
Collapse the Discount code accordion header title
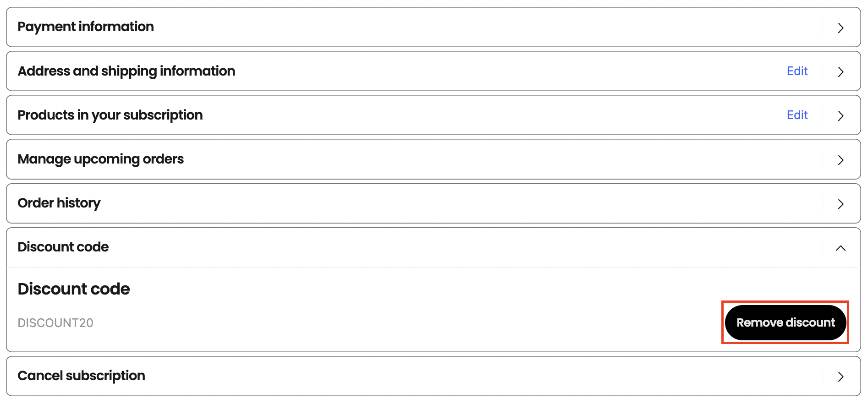(x=63, y=247)
